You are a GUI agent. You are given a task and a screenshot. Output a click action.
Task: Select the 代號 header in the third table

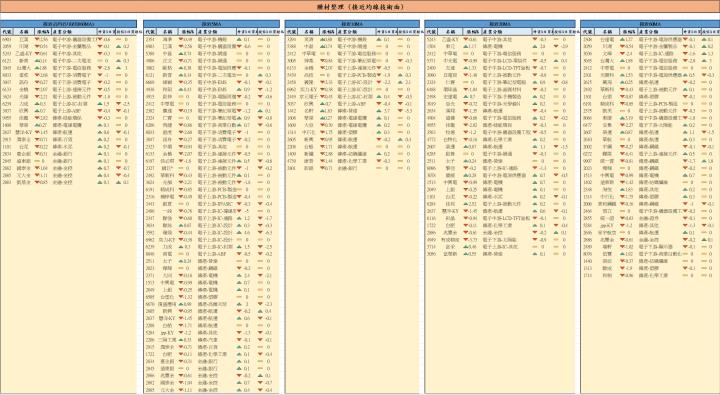tap(292, 32)
